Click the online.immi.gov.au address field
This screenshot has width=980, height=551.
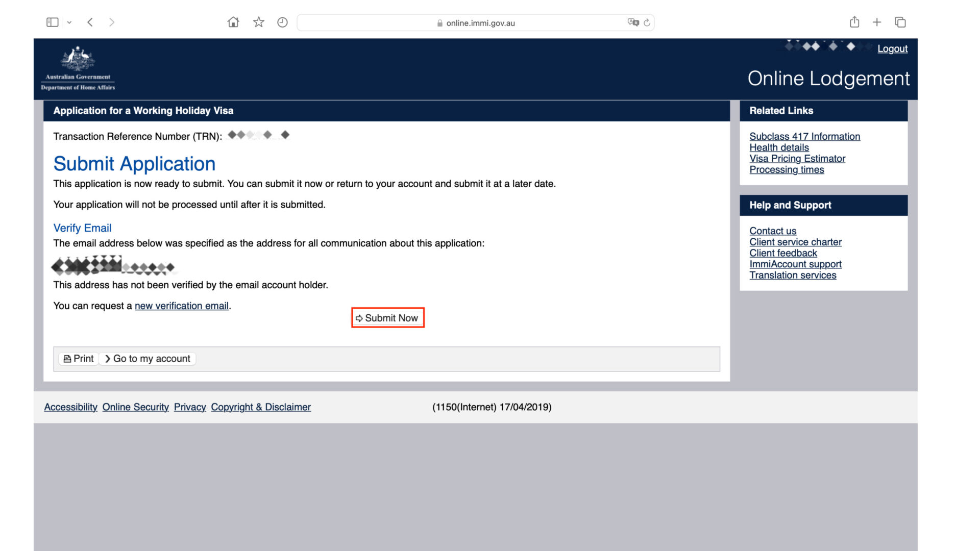tap(480, 23)
